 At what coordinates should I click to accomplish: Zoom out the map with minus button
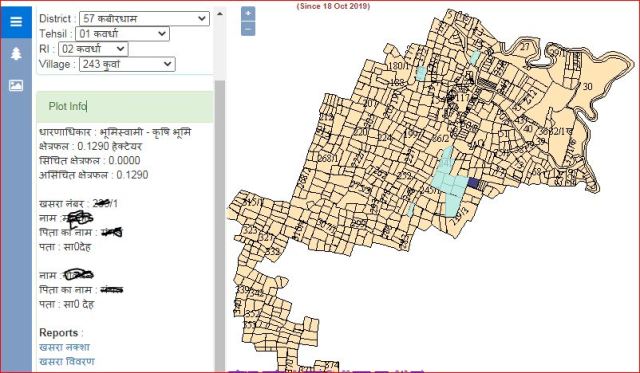pos(248,29)
